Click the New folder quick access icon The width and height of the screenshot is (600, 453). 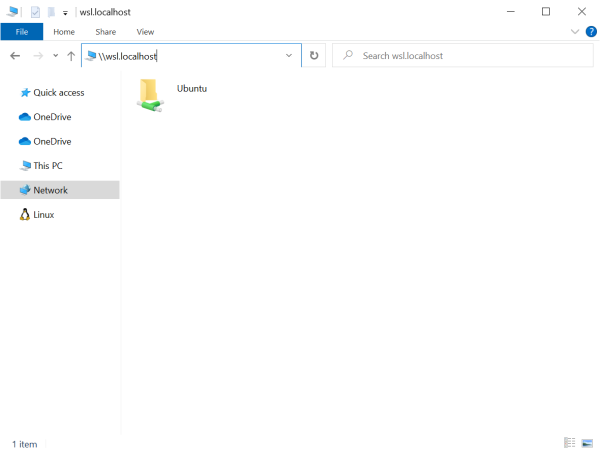point(51,12)
